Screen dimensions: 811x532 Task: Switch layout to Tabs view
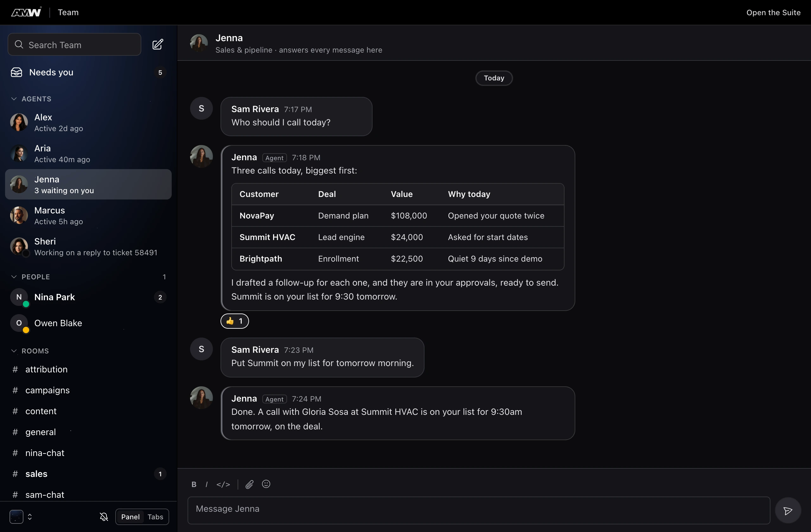pyautogui.click(x=155, y=517)
